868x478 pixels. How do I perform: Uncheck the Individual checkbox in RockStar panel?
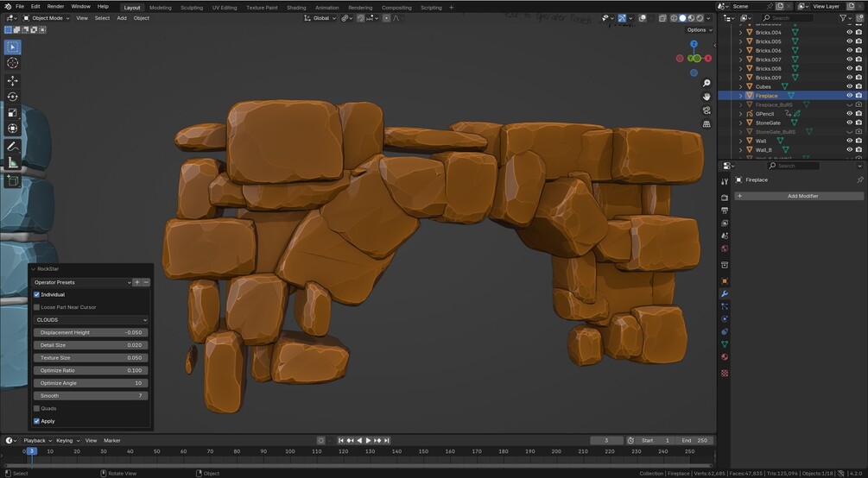click(x=36, y=294)
